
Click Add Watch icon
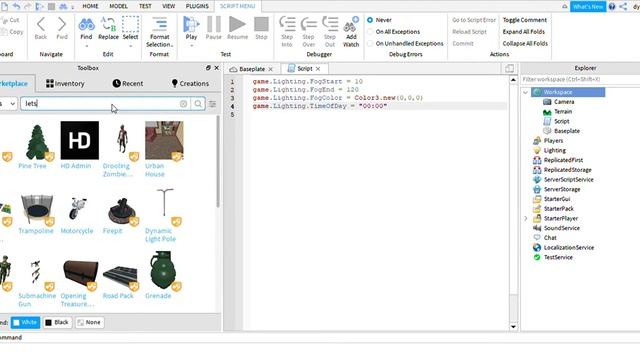pos(351,24)
